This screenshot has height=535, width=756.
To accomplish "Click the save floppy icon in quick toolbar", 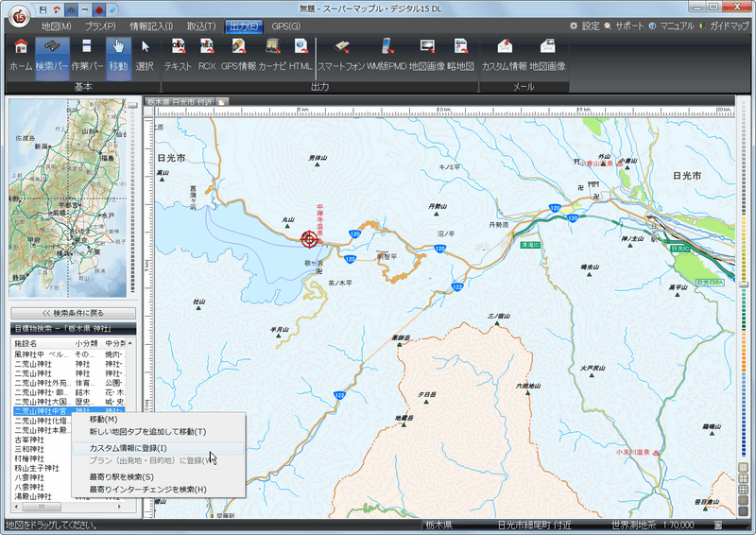I will coord(43,9).
